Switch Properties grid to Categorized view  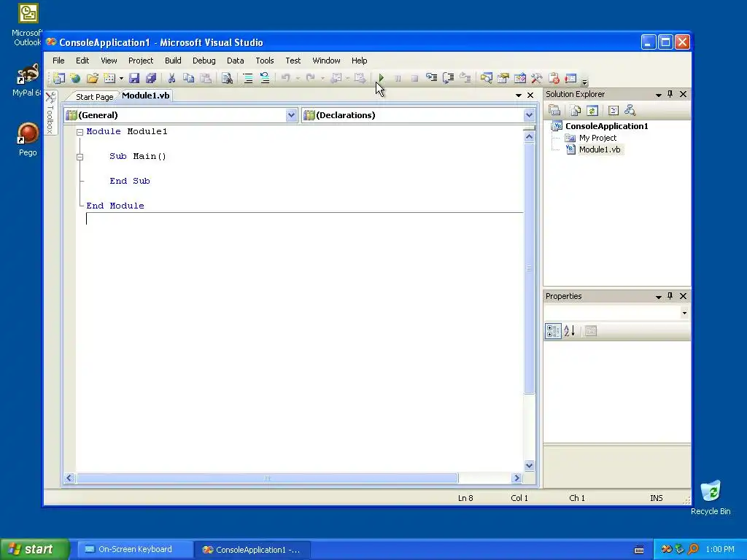point(553,331)
